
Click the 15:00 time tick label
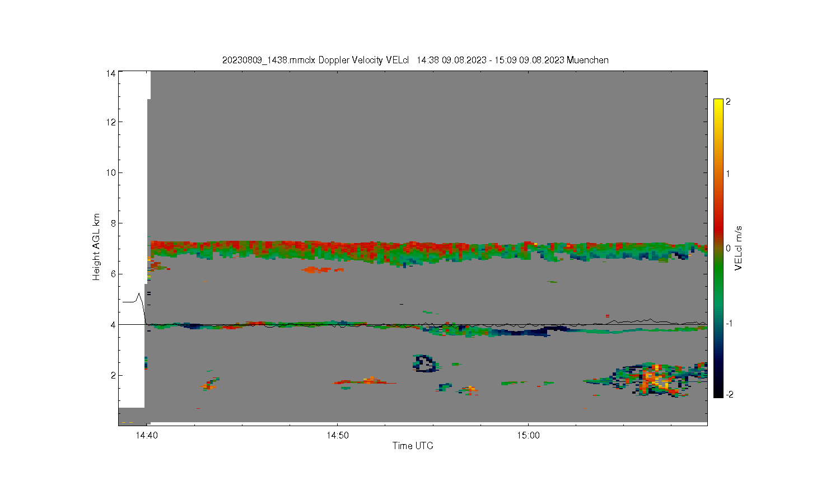(528, 436)
